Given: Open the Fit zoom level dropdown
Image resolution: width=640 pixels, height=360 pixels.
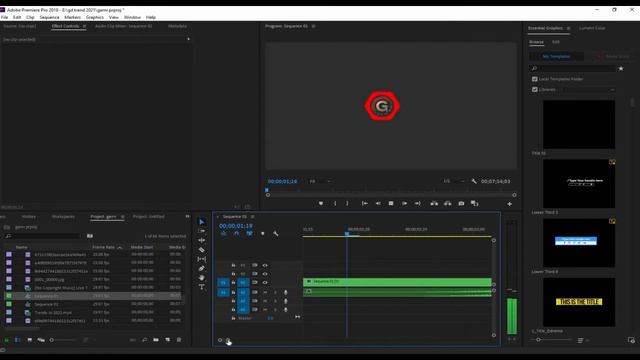Looking at the screenshot, I should coord(320,181).
